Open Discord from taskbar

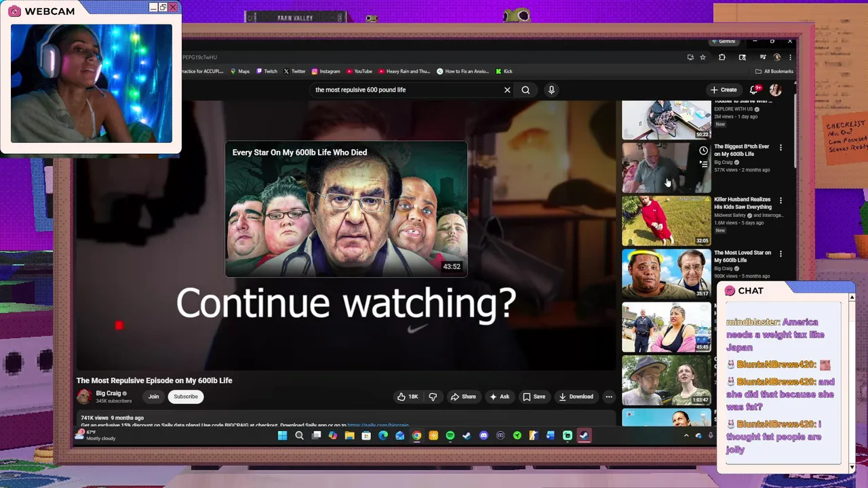pyautogui.click(x=484, y=436)
